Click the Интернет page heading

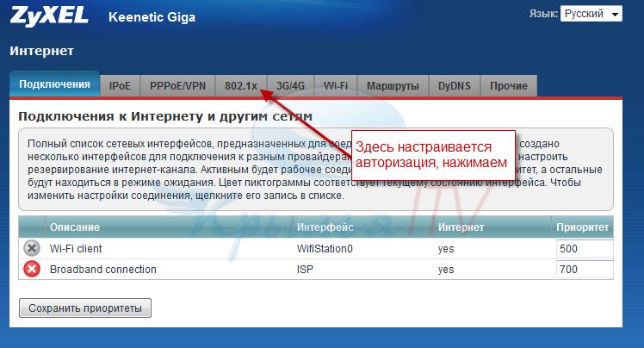pos(42,51)
